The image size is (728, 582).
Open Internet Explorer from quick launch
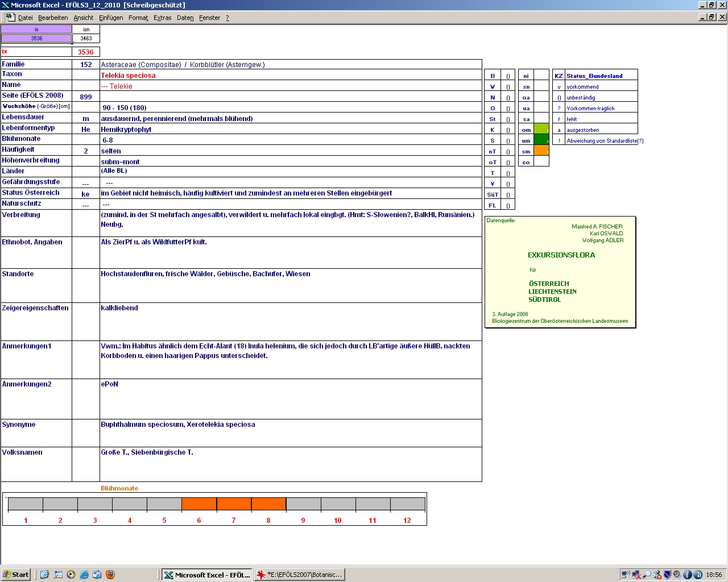click(x=84, y=575)
